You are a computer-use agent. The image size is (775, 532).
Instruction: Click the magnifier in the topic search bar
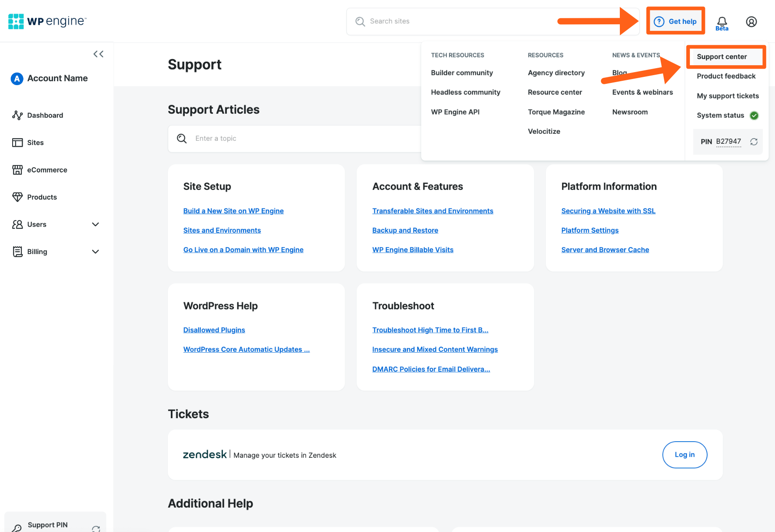[x=182, y=138]
